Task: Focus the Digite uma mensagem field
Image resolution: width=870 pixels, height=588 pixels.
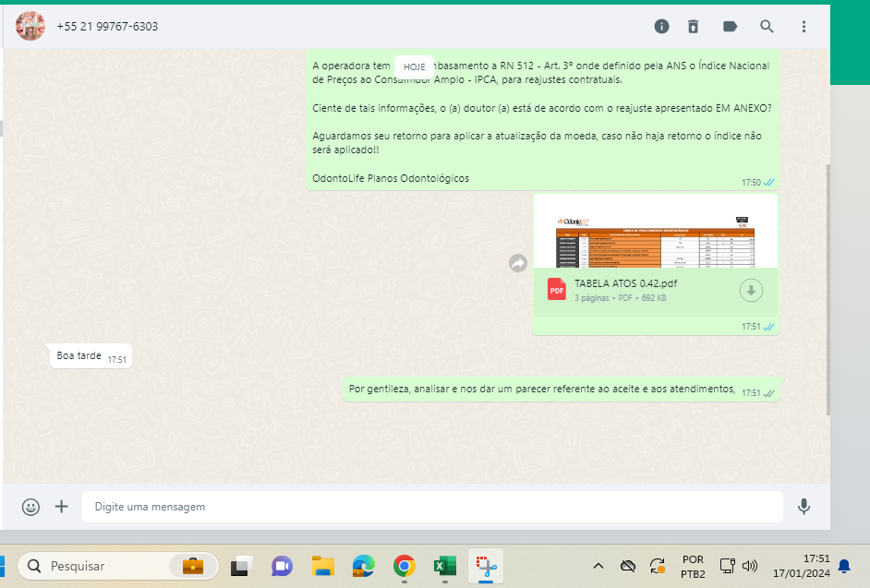Action: click(432, 507)
